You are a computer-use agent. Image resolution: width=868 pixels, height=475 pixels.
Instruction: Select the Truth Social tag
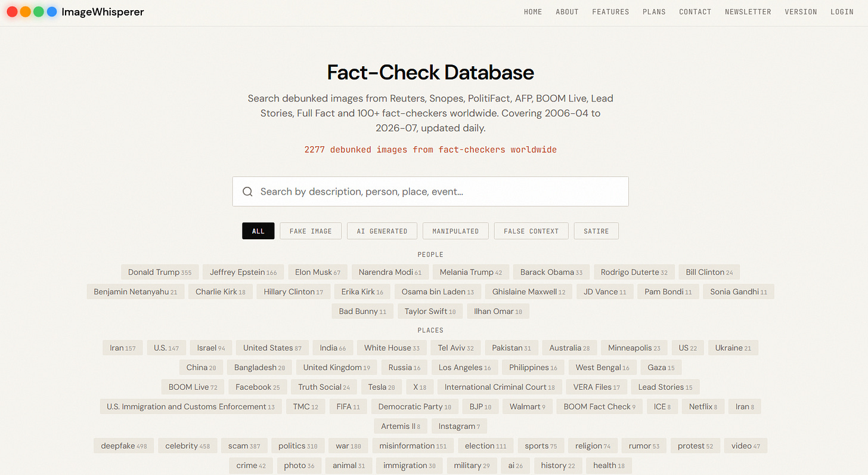tap(324, 387)
